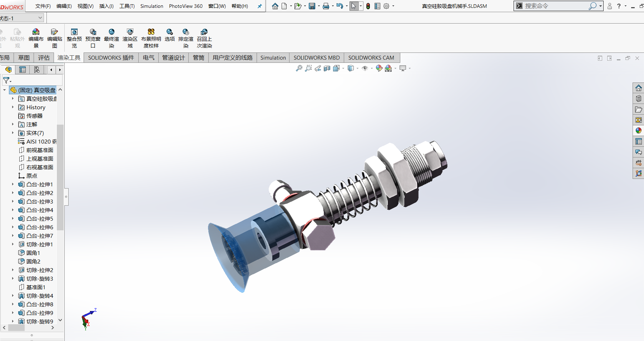This screenshot has width=644, height=341.
Task: Click Rebuild traffic light icon
Action: pos(368,6)
